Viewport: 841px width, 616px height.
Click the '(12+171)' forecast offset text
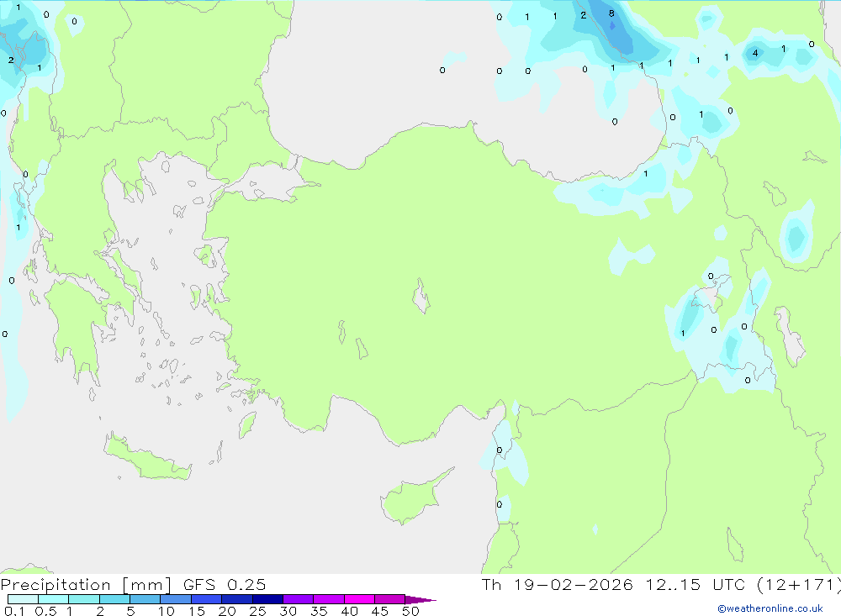[x=798, y=584]
